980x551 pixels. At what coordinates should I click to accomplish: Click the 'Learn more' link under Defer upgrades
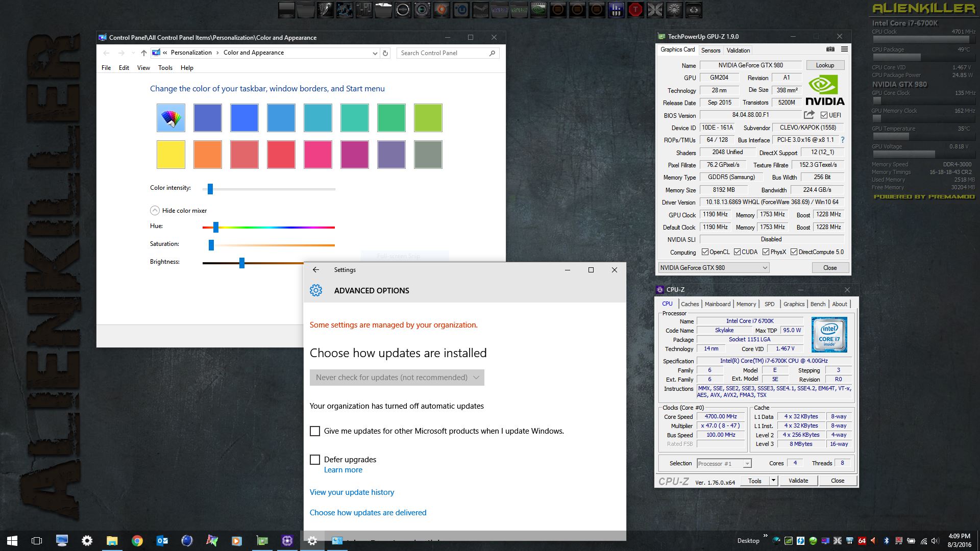(343, 470)
